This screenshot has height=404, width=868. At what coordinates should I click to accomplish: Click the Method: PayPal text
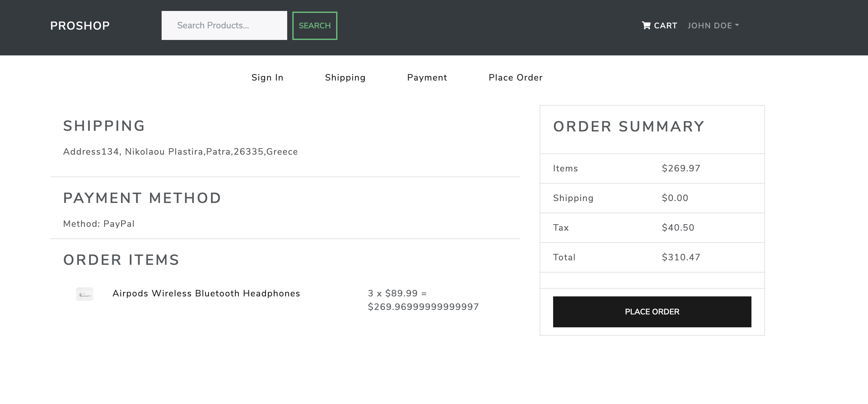point(99,224)
